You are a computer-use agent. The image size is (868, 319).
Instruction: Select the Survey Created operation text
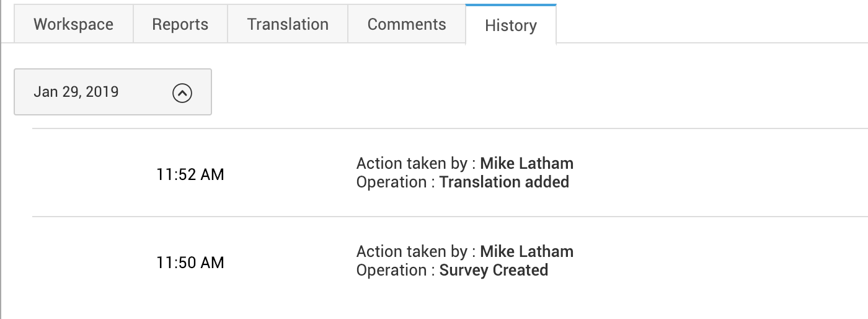(x=494, y=271)
